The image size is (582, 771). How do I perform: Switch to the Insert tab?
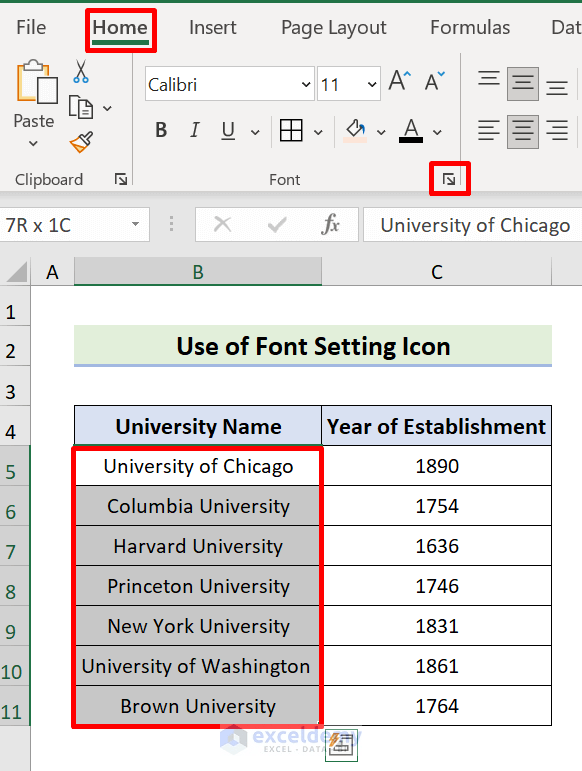212,28
